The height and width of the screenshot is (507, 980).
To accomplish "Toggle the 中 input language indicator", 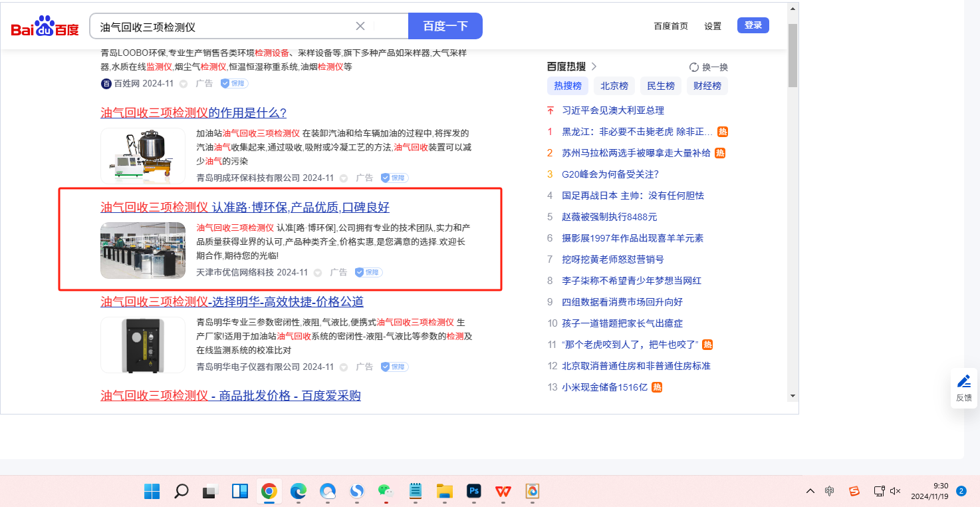I will click(830, 491).
